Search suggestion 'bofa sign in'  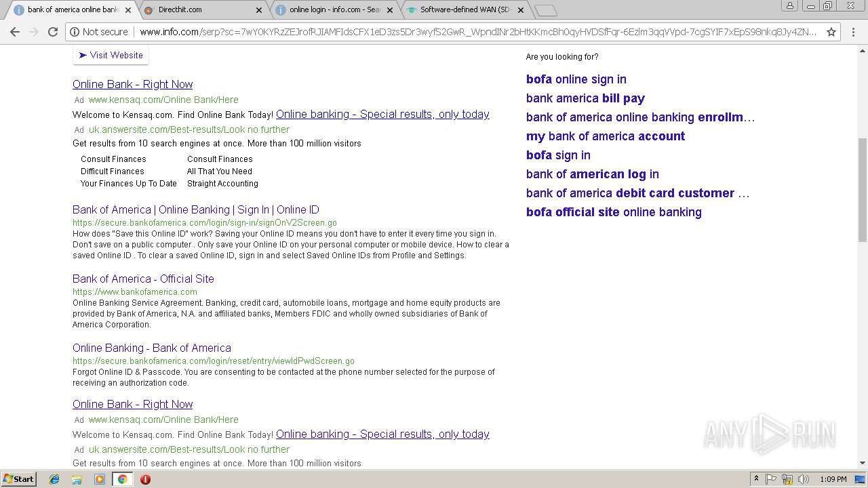coord(558,155)
